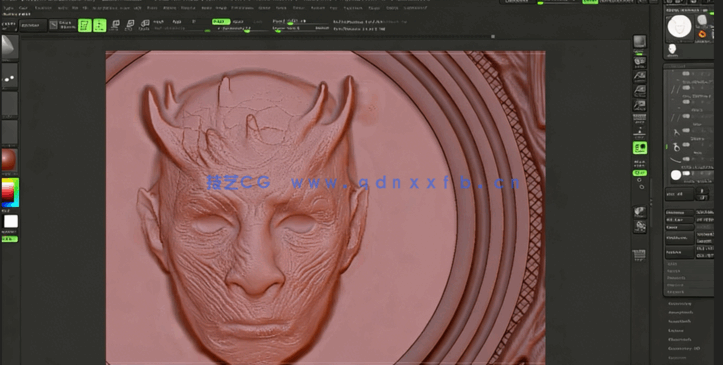Pick a hue in the color picker square
The height and width of the screenshot is (365, 723).
tap(10, 192)
